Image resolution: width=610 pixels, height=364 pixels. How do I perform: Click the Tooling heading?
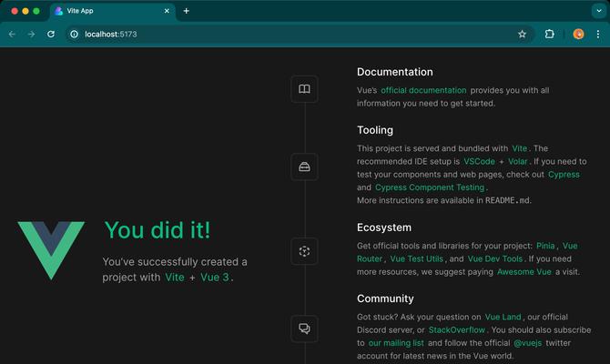375,130
